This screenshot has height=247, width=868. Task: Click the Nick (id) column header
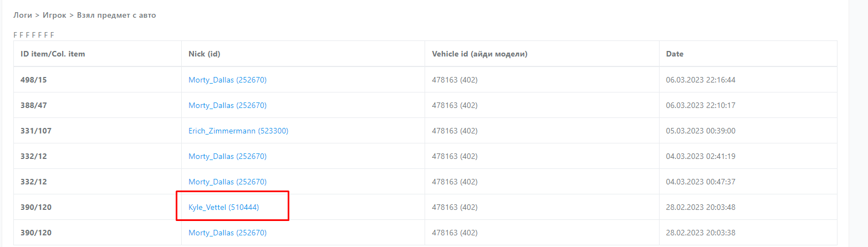point(205,54)
